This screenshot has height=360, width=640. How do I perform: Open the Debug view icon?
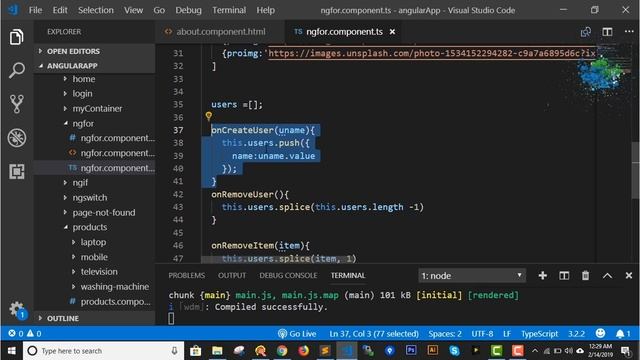coord(16,138)
